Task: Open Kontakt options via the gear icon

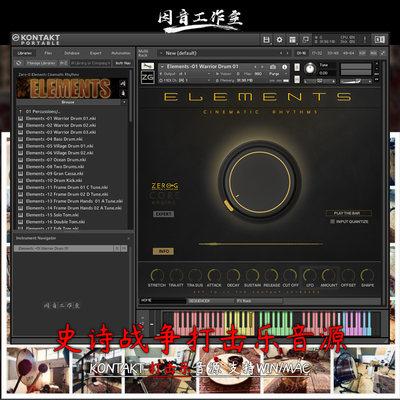Action: click(279, 40)
